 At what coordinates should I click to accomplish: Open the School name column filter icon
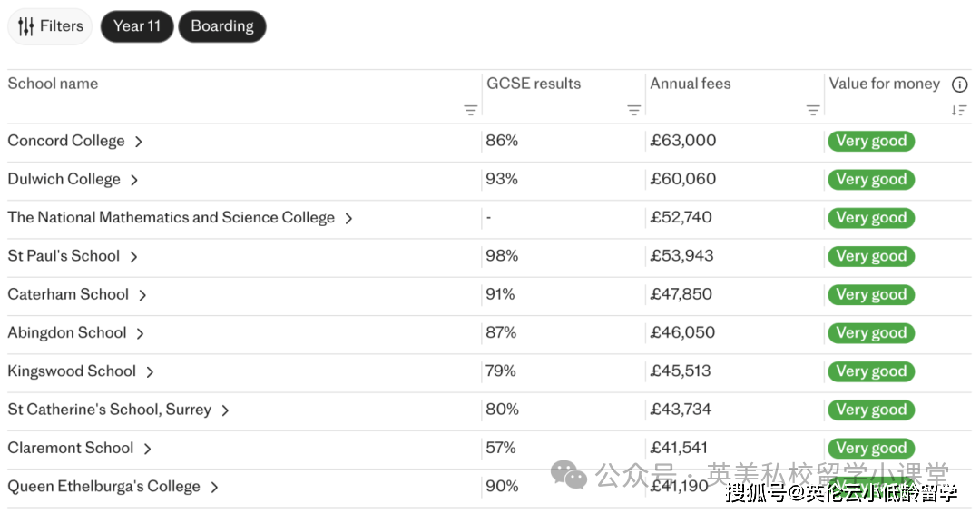[470, 111]
